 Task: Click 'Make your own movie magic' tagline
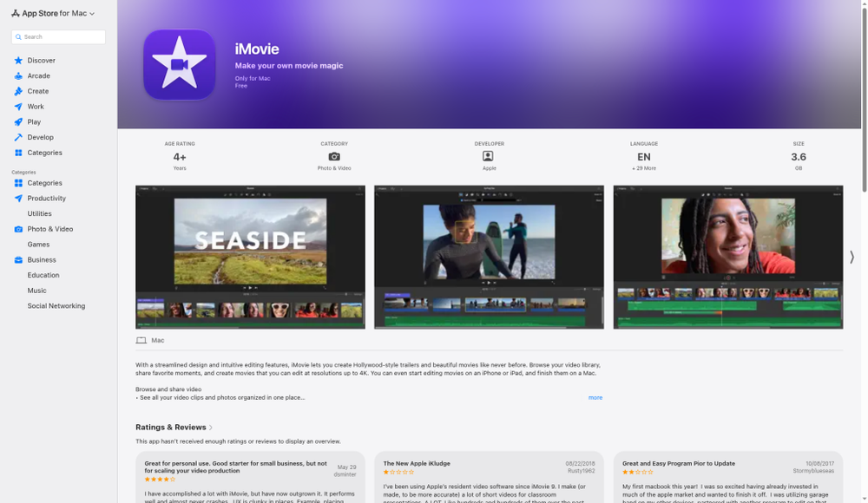(289, 65)
